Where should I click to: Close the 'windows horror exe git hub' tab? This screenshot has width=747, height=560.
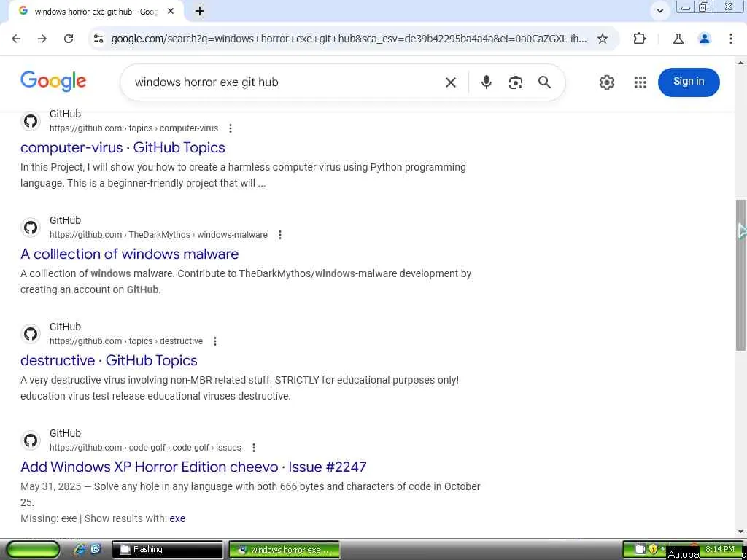[x=171, y=11]
